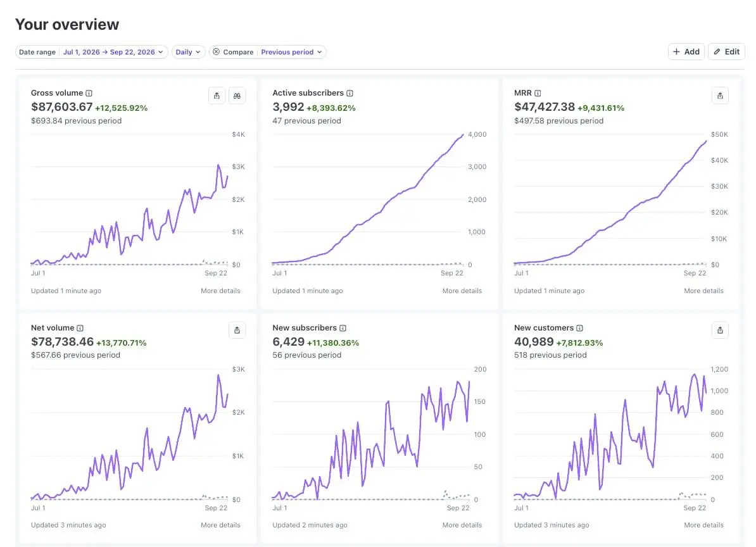Screen dimensions: 756x547
Task: Click the $47,427.38 MRR value
Action: click(x=545, y=107)
